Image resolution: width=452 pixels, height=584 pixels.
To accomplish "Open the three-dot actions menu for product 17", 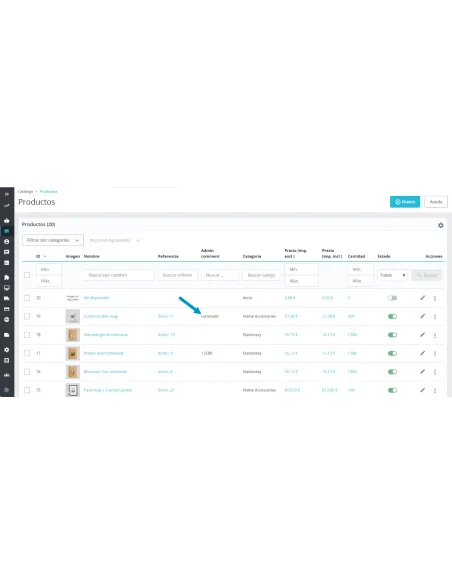I will [x=435, y=353].
